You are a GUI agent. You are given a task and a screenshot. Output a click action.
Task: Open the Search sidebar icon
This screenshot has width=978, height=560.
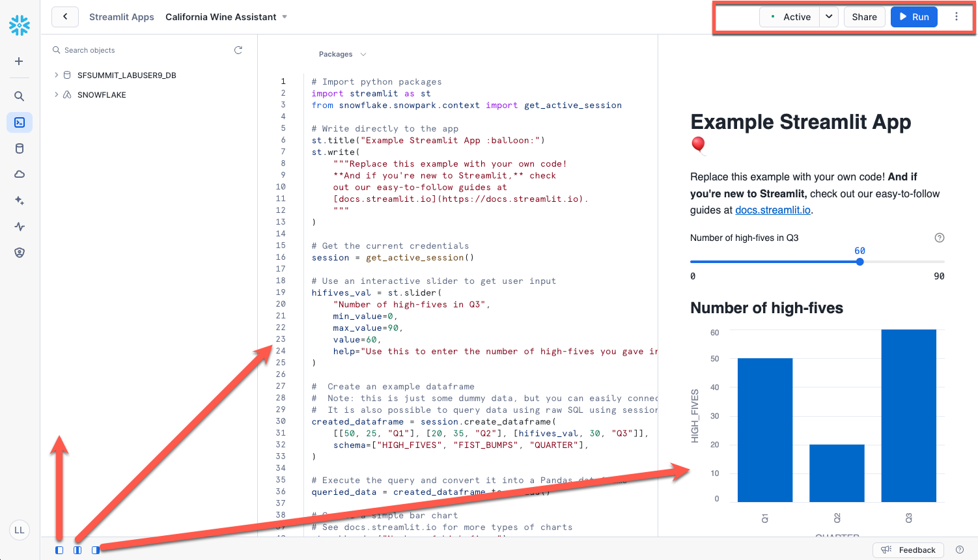pos(19,96)
